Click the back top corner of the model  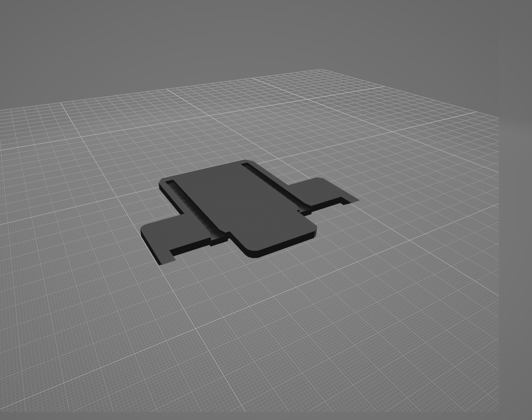(x=245, y=161)
